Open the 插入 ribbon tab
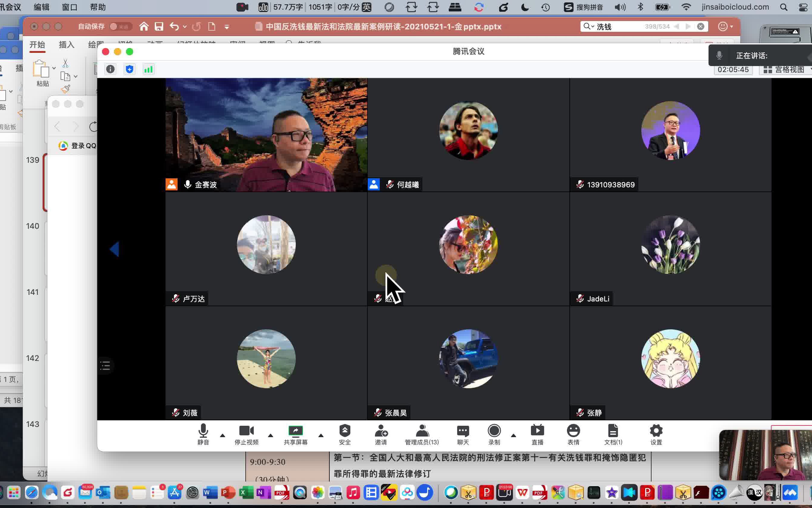This screenshot has width=812, height=508. [x=67, y=45]
